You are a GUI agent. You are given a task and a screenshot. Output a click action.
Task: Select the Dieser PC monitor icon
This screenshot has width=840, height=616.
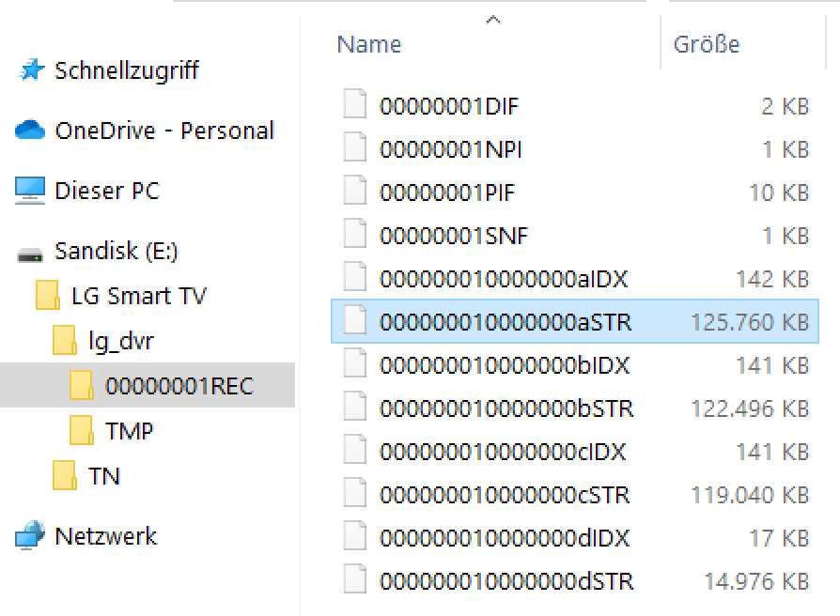coord(30,191)
